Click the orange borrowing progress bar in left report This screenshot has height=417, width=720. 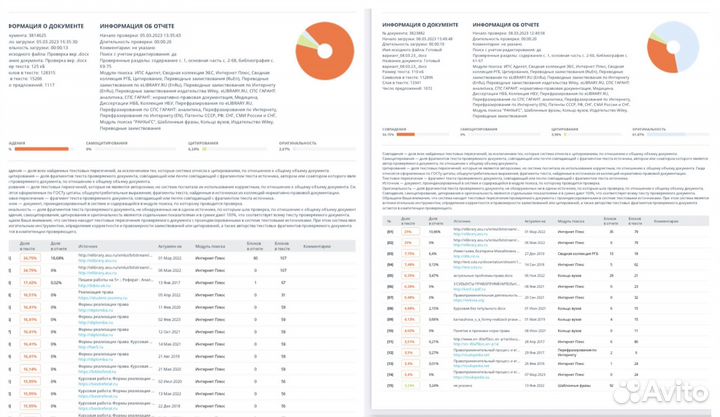pyautogui.click(x=40, y=150)
